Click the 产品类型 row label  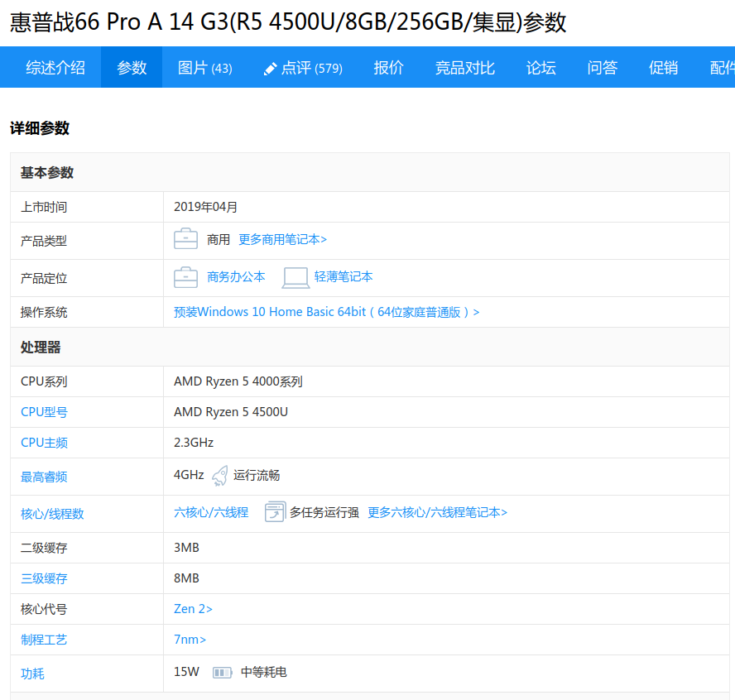tap(44, 241)
